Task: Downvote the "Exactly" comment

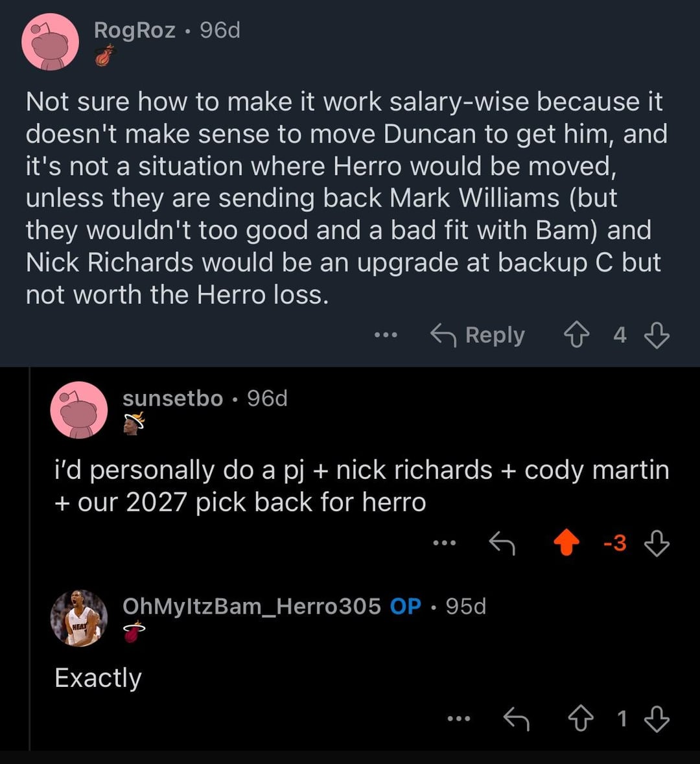Action: point(657,718)
